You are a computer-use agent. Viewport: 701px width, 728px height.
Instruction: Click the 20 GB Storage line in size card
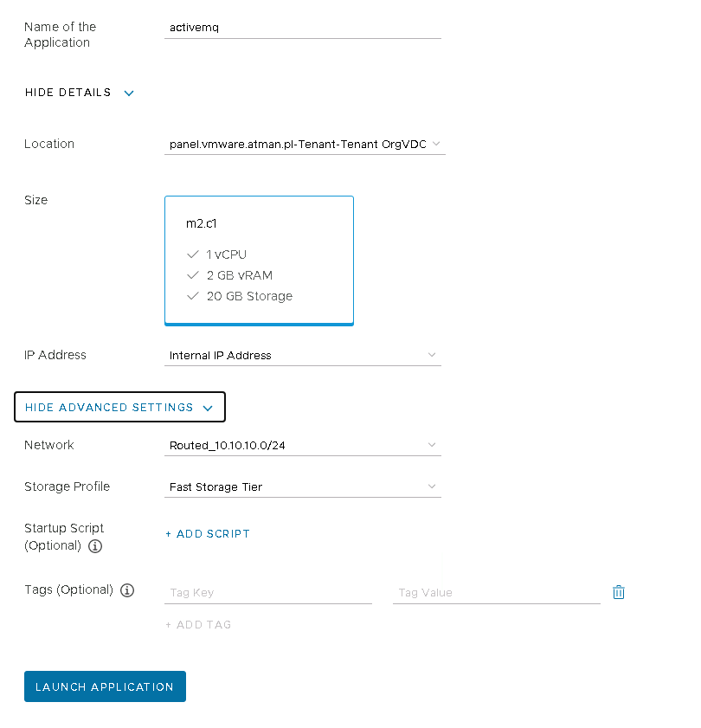249,296
